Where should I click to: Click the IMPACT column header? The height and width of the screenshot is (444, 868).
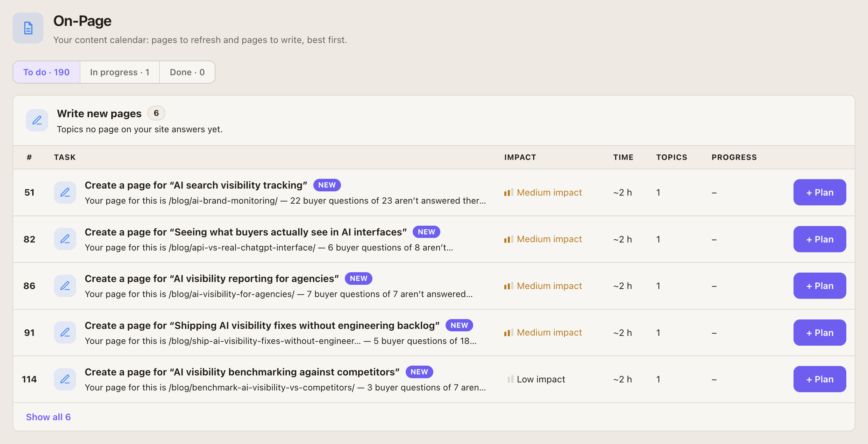pos(520,157)
